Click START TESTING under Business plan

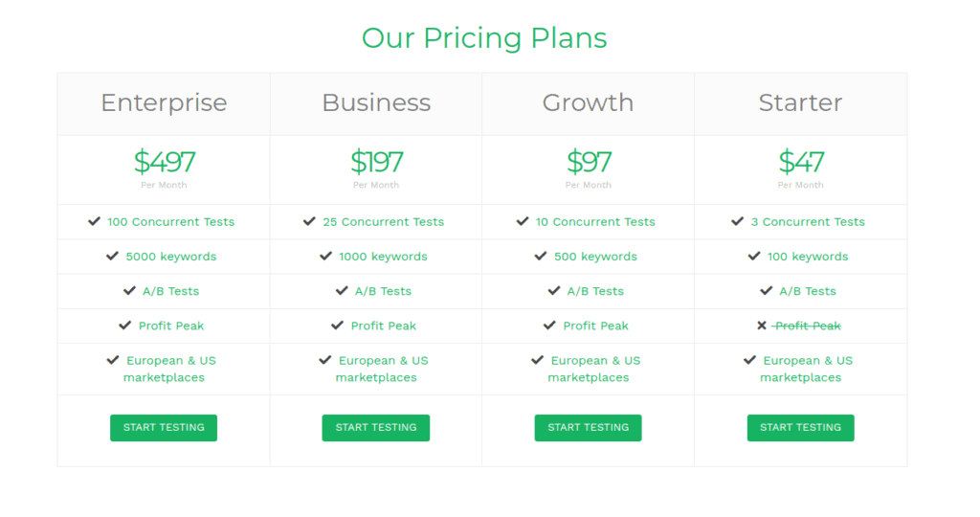pyautogui.click(x=375, y=428)
